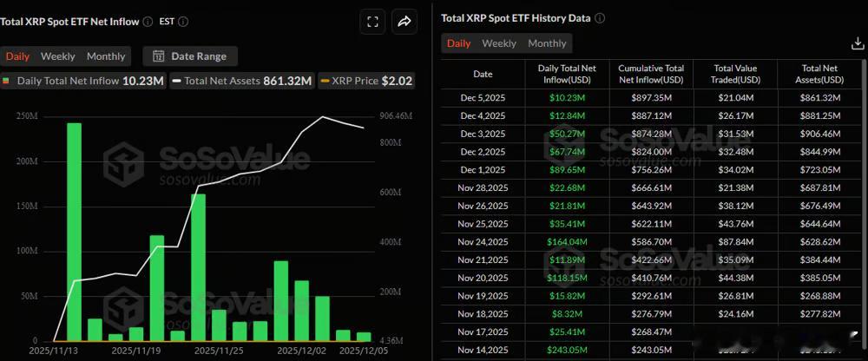
Task: Click the share arrow icon
Action: 404,23
